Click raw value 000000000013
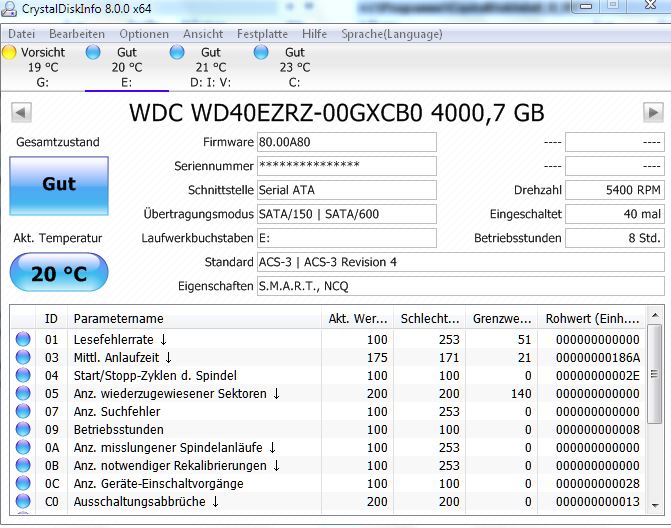The image size is (671, 528). pyautogui.click(x=597, y=501)
